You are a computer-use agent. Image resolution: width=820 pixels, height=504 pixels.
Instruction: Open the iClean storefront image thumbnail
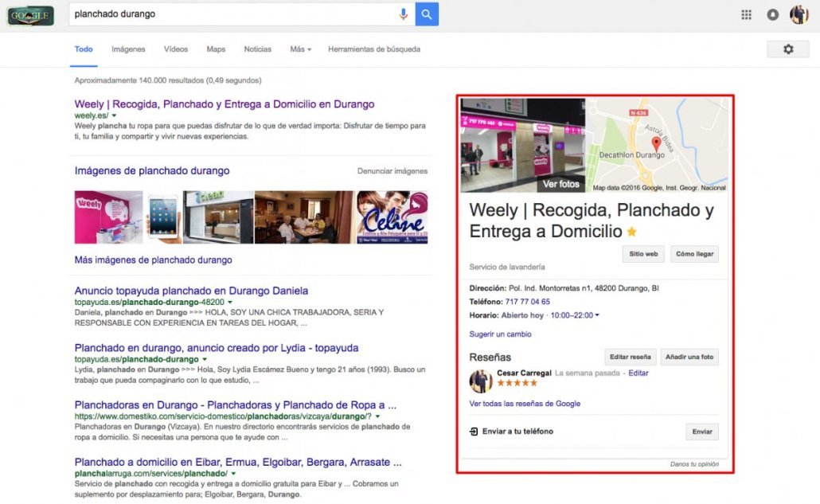click(x=217, y=217)
